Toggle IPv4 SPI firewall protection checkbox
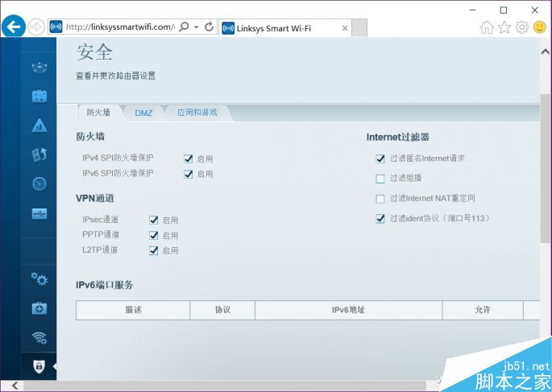The image size is (552, 392). [x=189, y=159]
